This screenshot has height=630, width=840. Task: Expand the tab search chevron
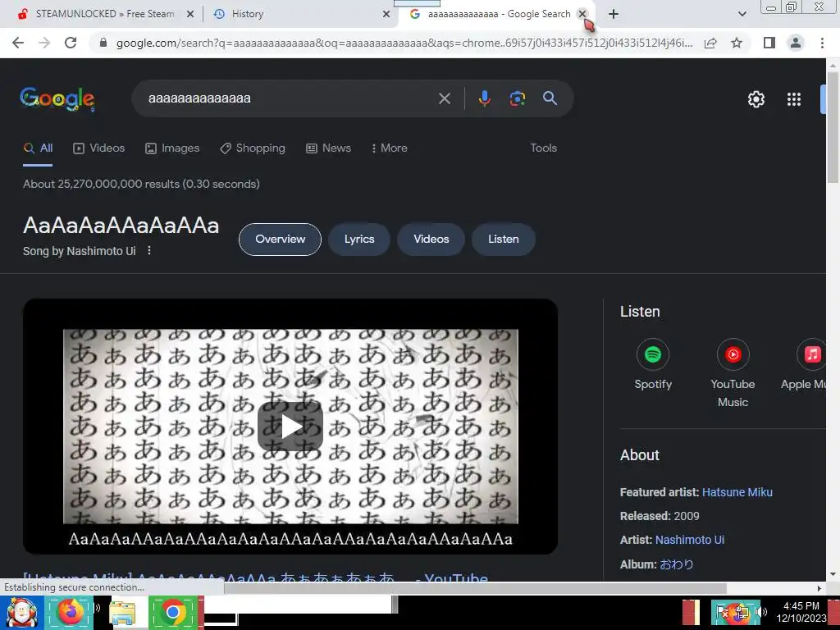tap(742, 14)
